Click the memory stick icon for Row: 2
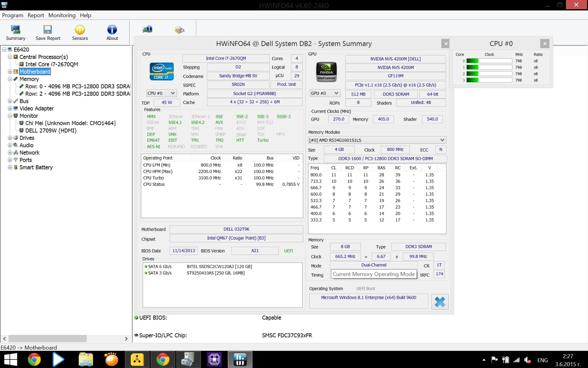The image size is (588, 368). (x=21, y=94)
